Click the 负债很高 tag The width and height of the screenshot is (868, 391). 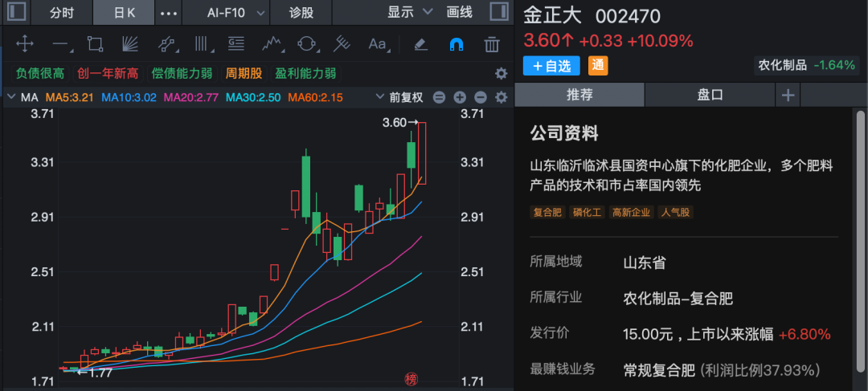[40, 74]
